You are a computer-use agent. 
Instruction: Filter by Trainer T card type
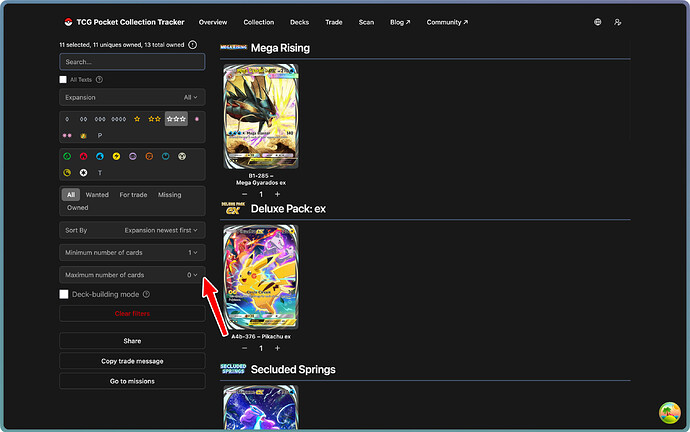(100, 173)
